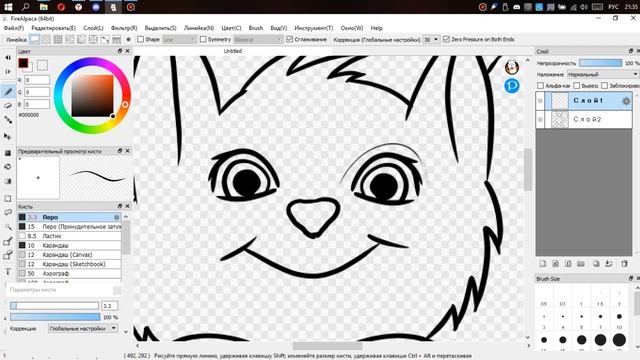
Task: Collapse the left panel with arrow
Action: [x=8, y=58]
